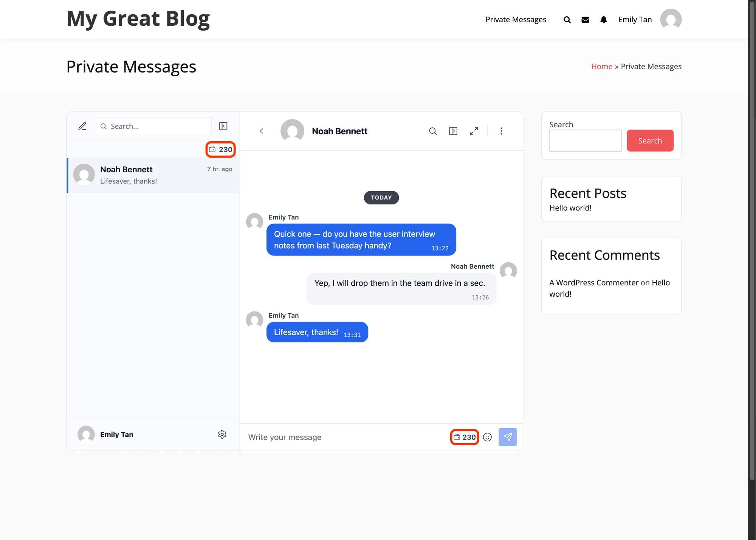The width and height of the screenshot is (756, 540).
Task: Click the 7 hr. ago timestamp
Action: point(220,169)
